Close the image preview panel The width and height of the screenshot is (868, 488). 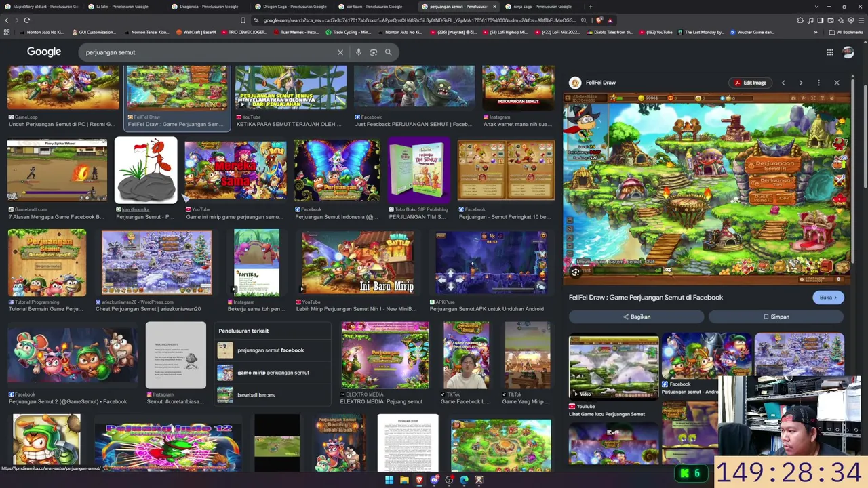[837, 83]
